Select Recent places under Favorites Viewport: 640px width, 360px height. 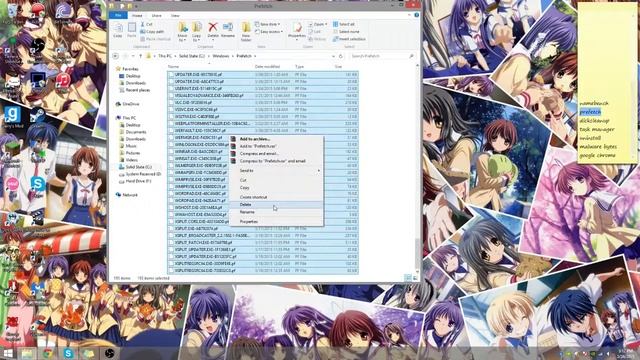point(138,90)
